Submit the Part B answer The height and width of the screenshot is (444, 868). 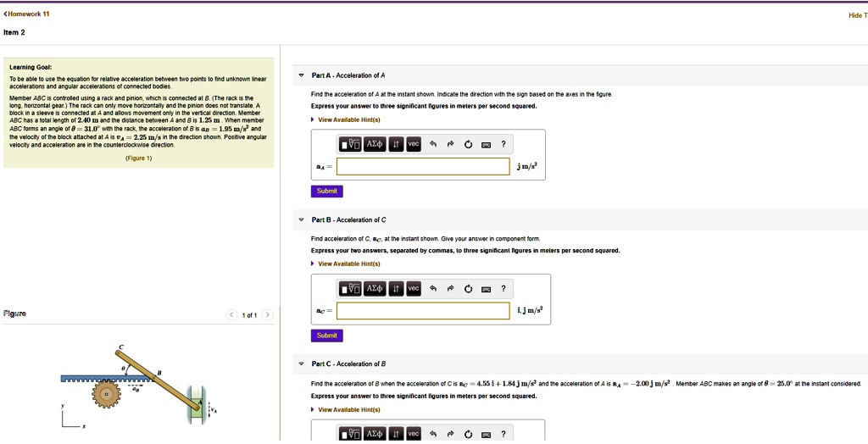click(326, 336)
